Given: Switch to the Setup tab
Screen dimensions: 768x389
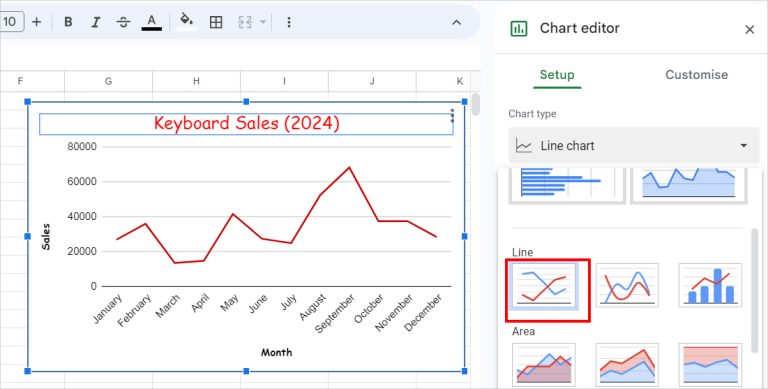Looking at the screenshot, I should (x=557, y=75).
